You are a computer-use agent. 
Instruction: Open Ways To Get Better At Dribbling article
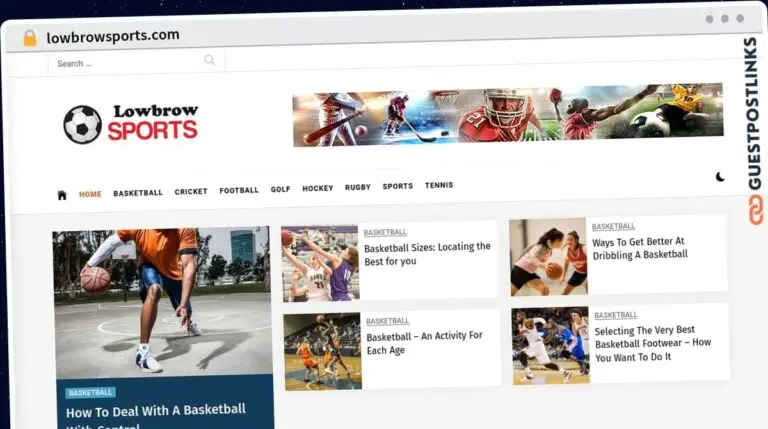640,248
